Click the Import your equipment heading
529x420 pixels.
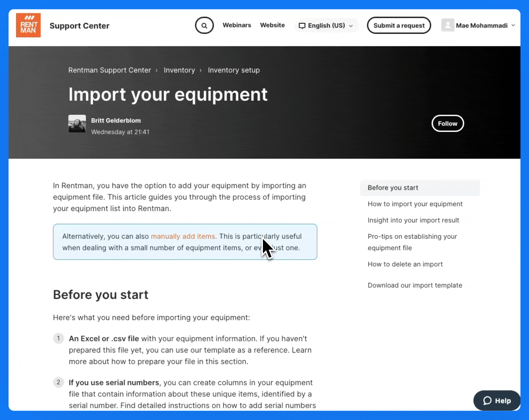168,94
